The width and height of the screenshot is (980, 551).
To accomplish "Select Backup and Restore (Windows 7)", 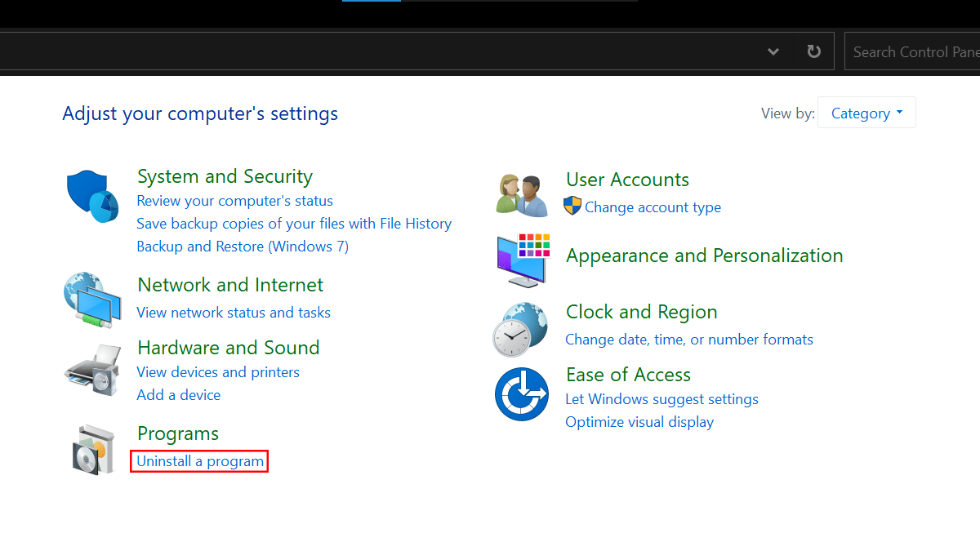I will click(243, 246).
